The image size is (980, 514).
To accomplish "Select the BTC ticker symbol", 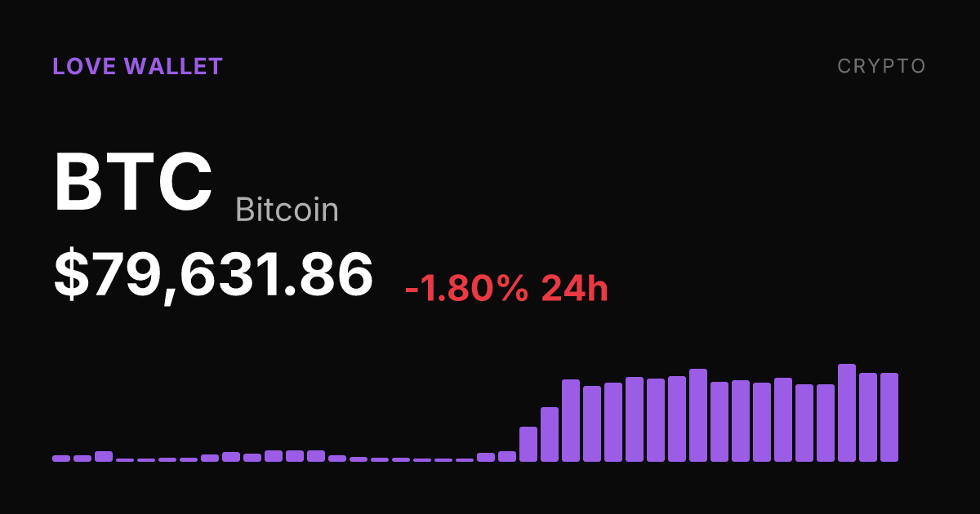I will point(133,182).
